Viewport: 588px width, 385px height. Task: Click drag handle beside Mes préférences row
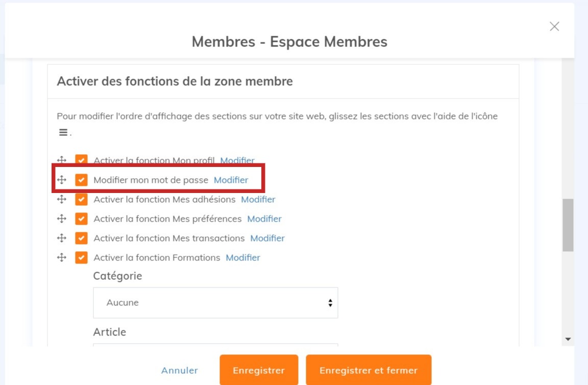coord(62,219)
